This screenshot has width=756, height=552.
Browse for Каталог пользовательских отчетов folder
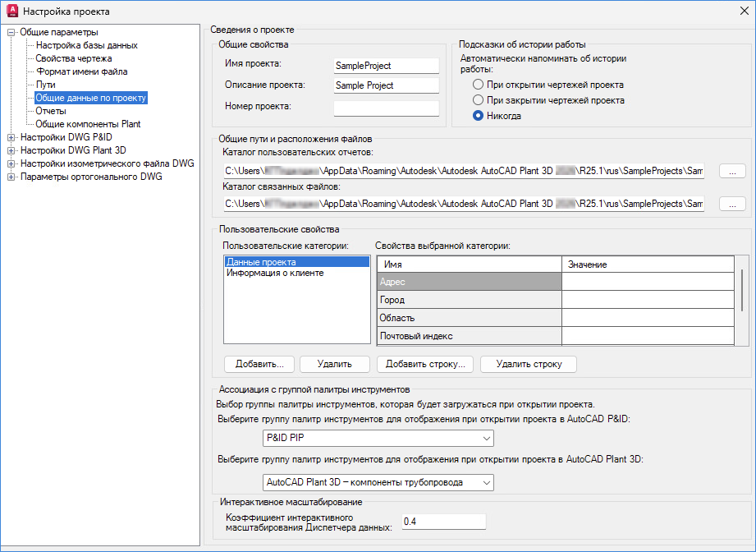point(732,171)
